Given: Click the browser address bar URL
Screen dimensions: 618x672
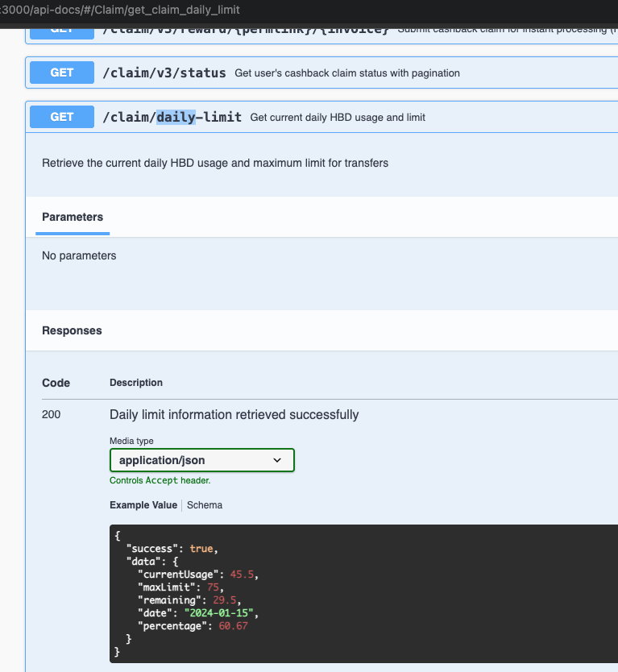Looking at the screenshot, I should pos(121,10).
